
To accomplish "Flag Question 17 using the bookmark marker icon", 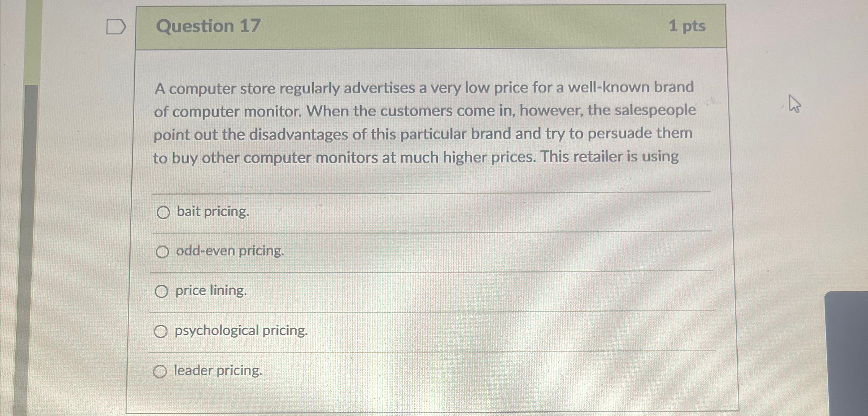I will pos(115,26).
